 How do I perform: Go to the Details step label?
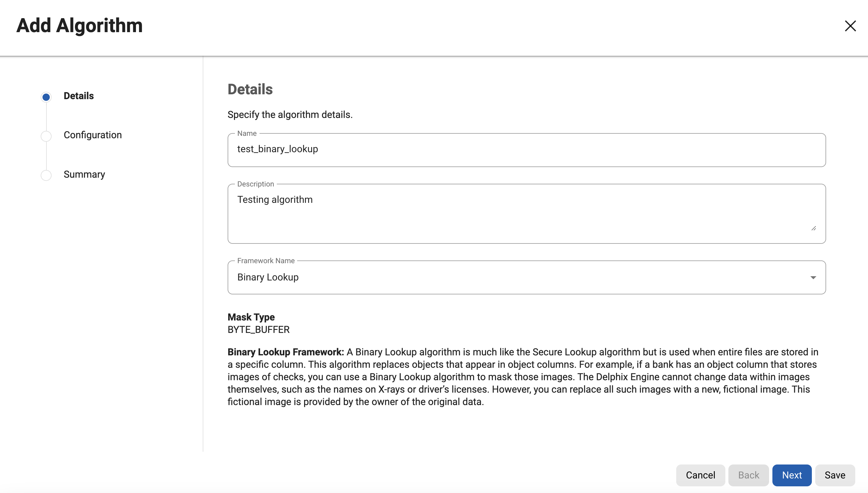click(79, 96)
